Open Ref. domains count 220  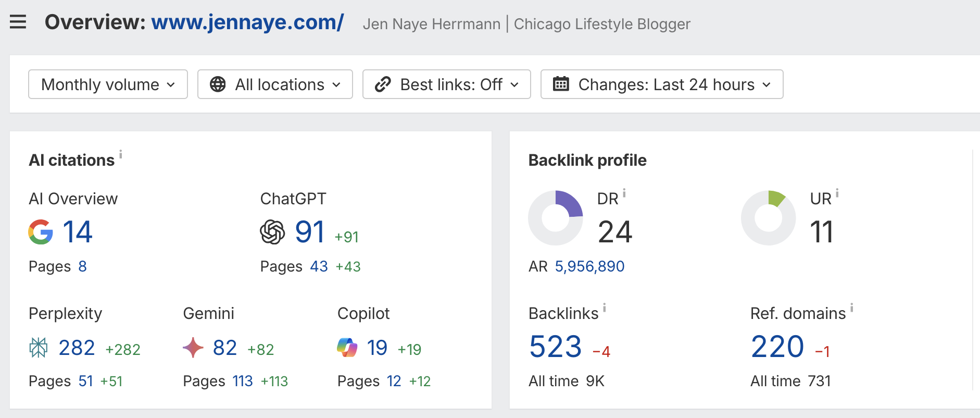[777, 347]
